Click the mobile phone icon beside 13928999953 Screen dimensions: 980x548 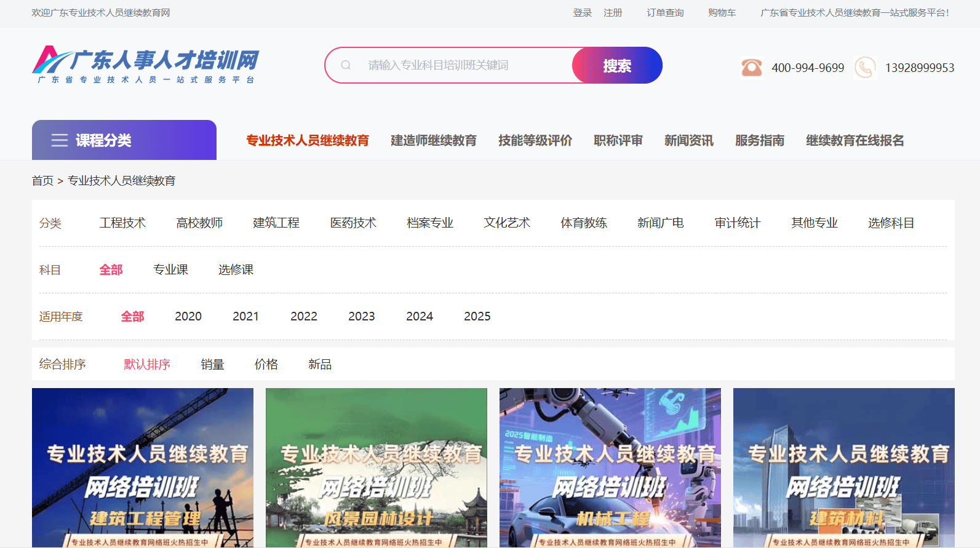pos(864,68)
